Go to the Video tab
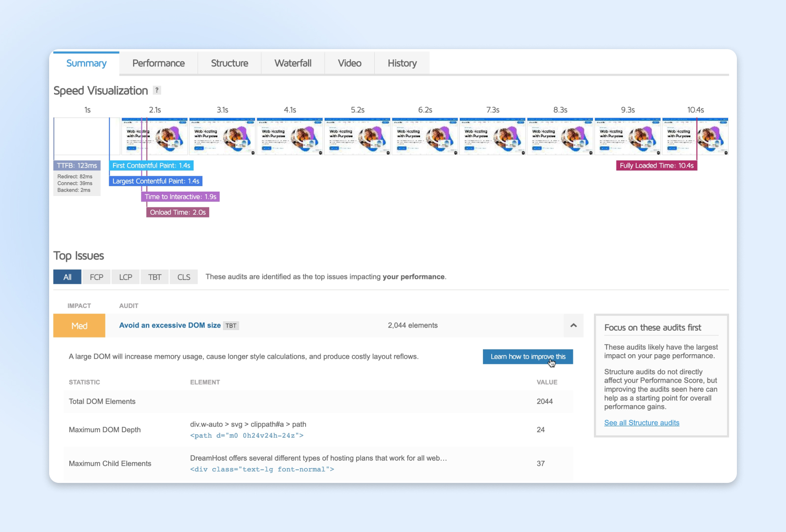The image size is (786, 532). pyautogui.click(x=349, y=63)
